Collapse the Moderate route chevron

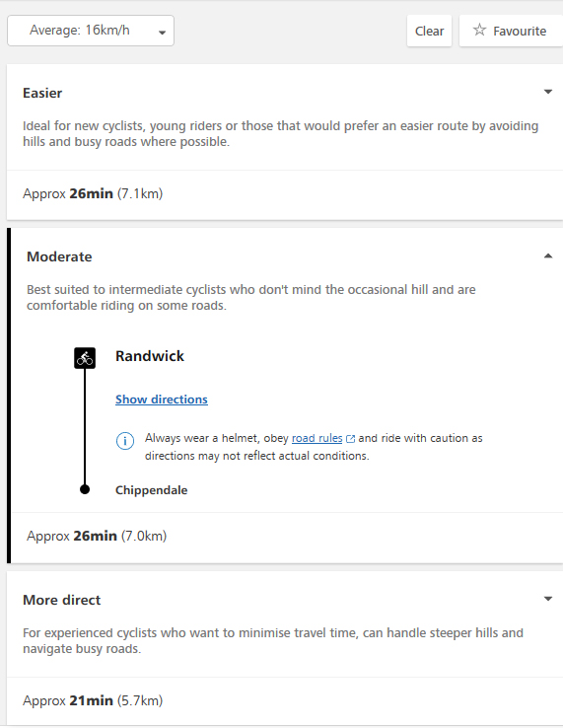547,255
